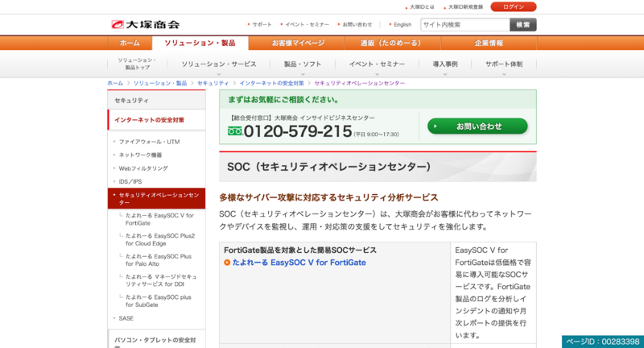This screenshot has height=348, width=644.
Task: Select the 企業情報 tab
Action: coord(489,43)
